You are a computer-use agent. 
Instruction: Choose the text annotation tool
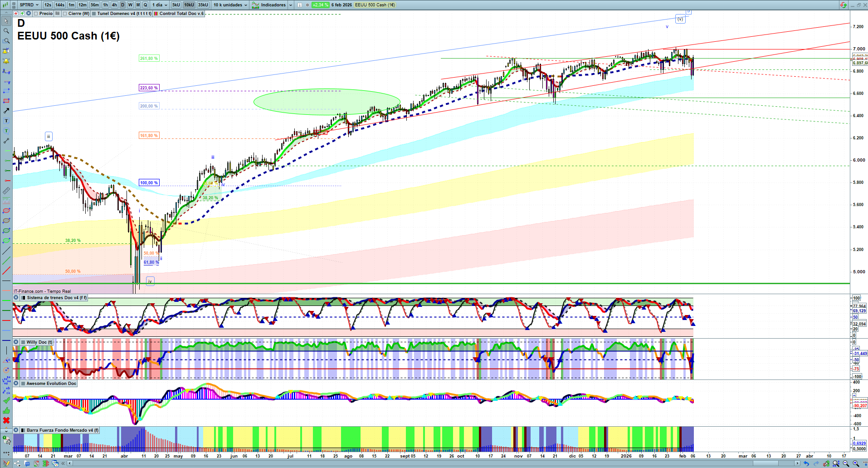pyautogui.click(x=6, y=121)
